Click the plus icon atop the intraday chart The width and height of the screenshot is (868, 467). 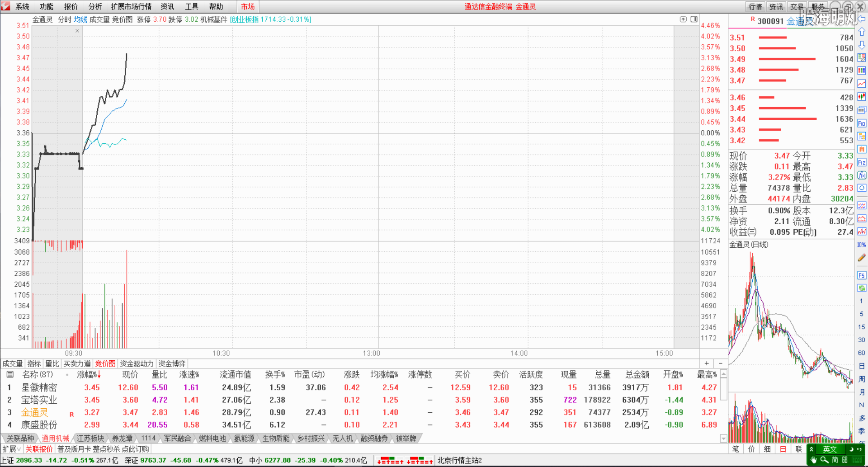[683, 19]
